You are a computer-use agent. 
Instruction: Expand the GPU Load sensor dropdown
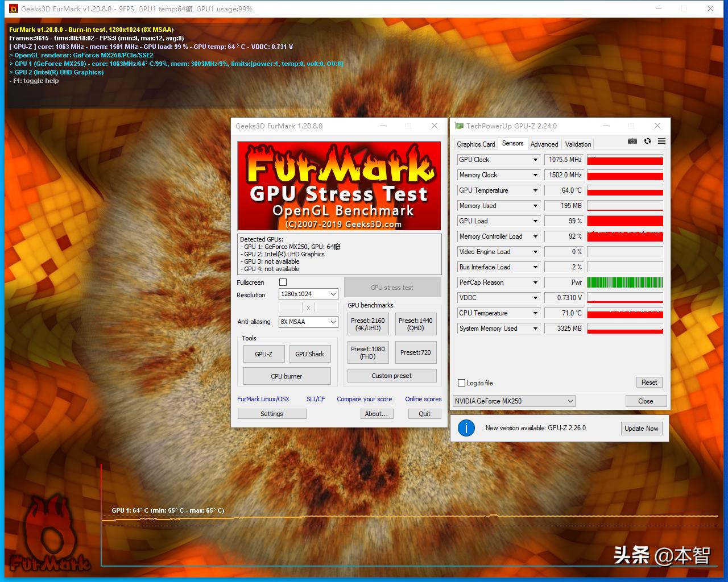(x=535, y=221)
